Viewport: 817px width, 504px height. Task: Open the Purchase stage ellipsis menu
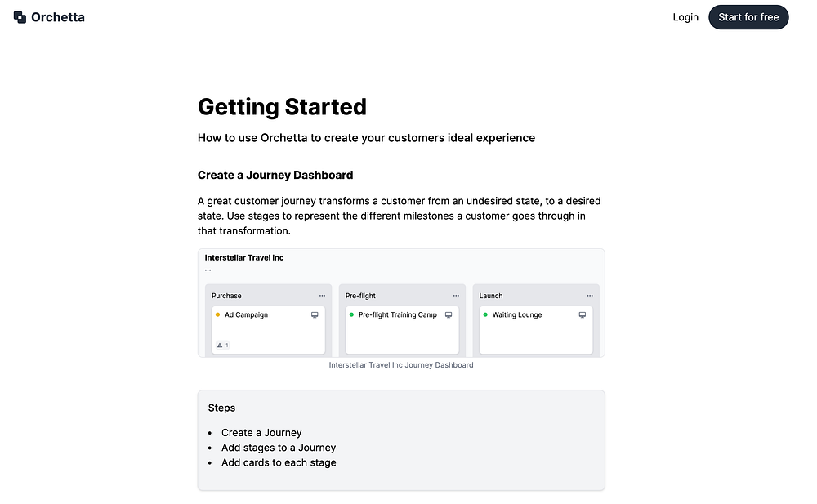pyautogui.click(x=322, y=296)
